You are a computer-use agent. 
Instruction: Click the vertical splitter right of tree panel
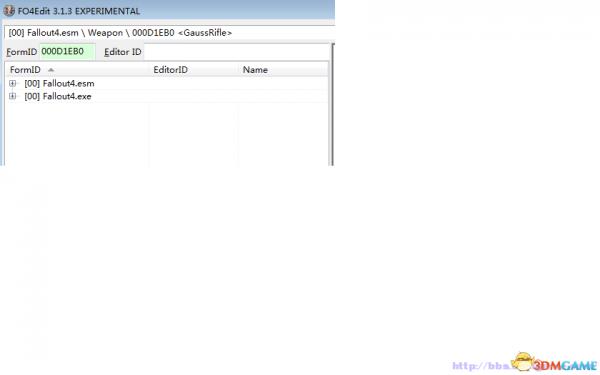click(x=333, y=104)
